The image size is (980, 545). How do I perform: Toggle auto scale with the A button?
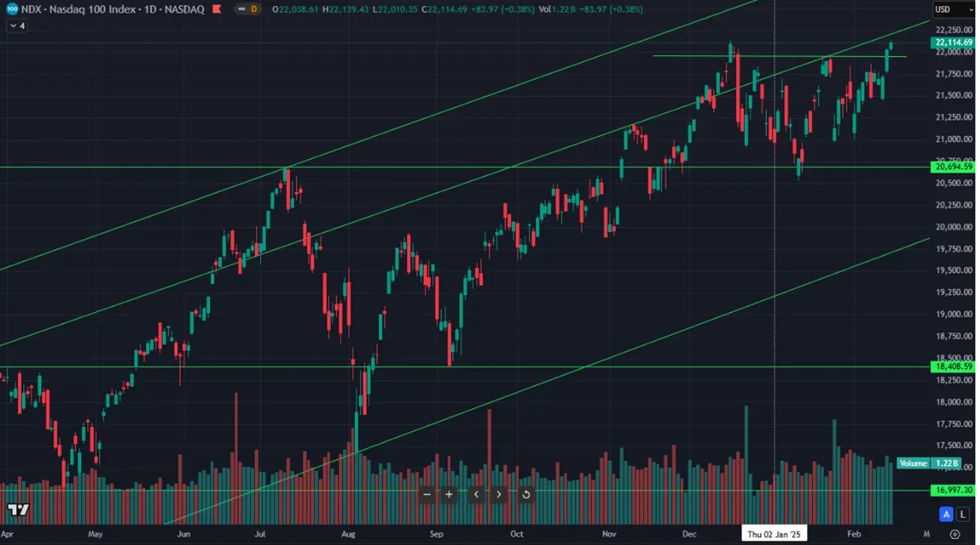click(946, 514)
